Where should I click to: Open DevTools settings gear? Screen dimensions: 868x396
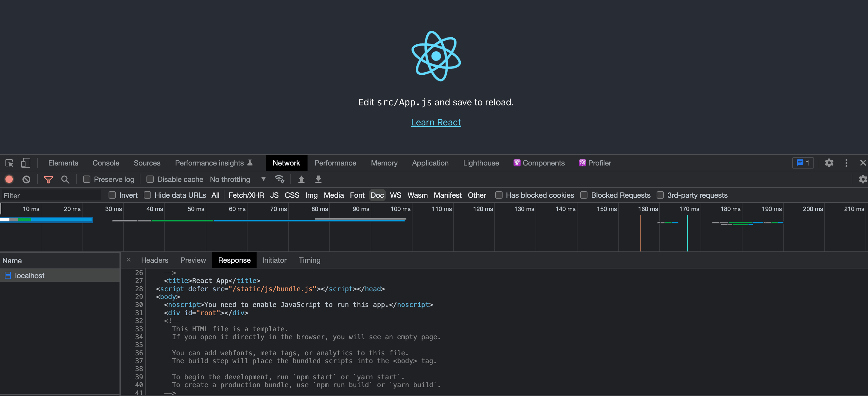tap(829, 163)
